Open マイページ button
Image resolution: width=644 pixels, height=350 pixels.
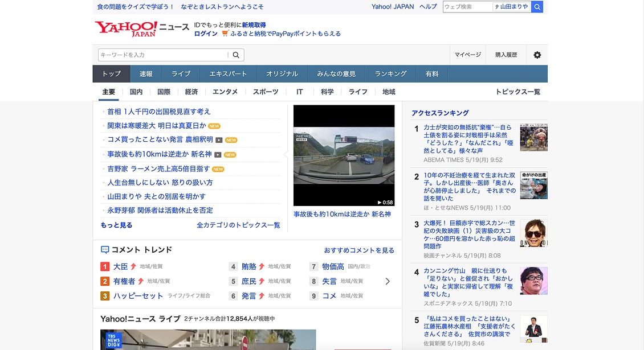[467, 55]
